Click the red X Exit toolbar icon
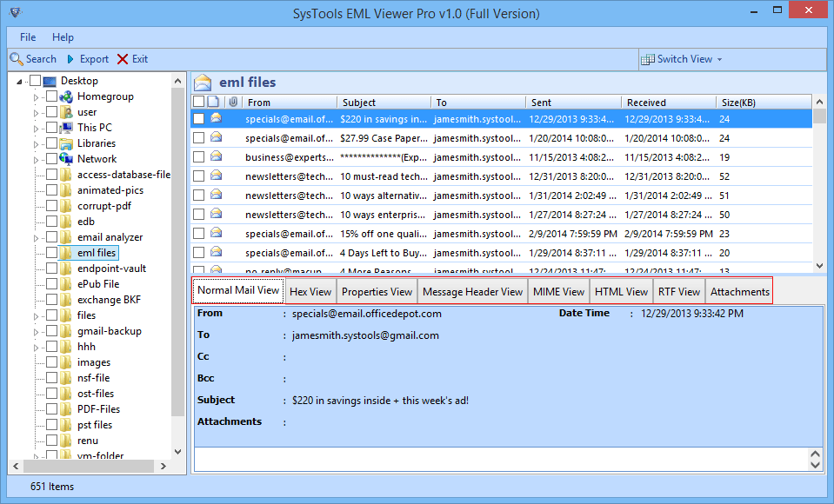The width and height of the screenshot is (834, 504). 123,59
